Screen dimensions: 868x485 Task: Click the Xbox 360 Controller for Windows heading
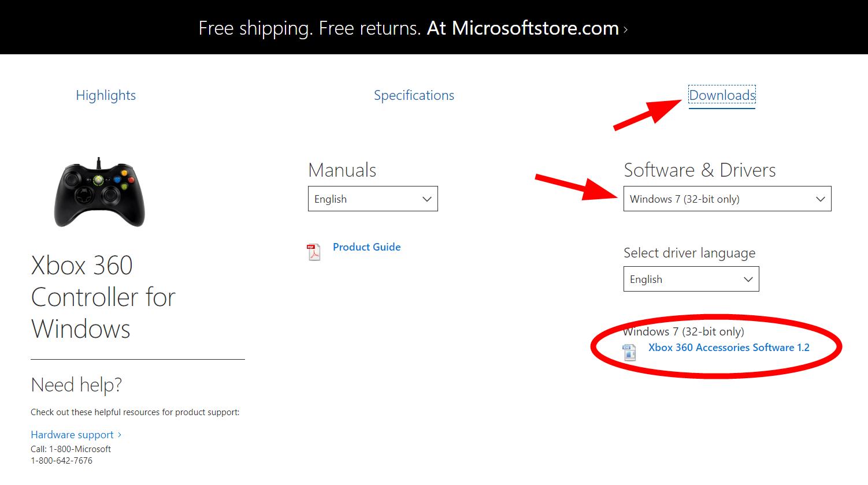tap(103, 297)
